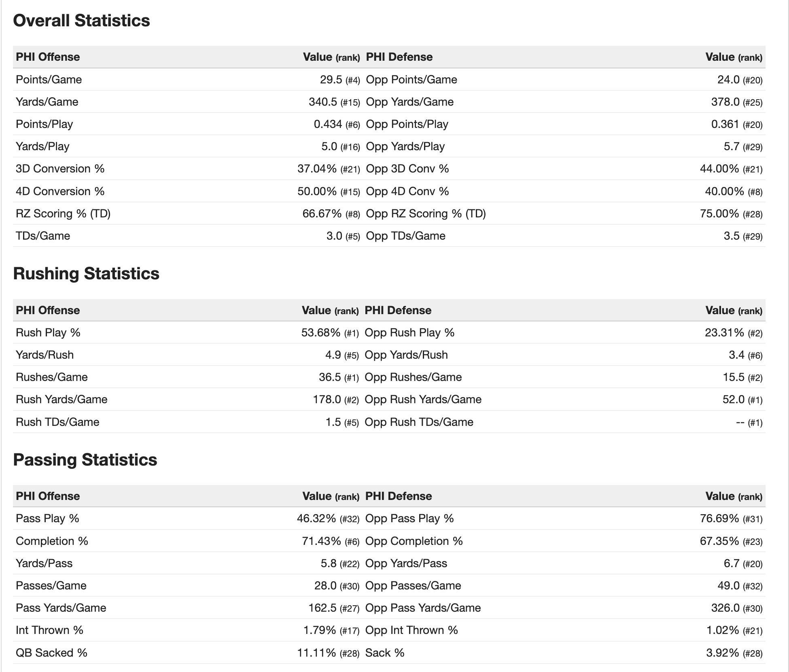
Task: Click the Pass Play % stat label
Action: point(47,518)
